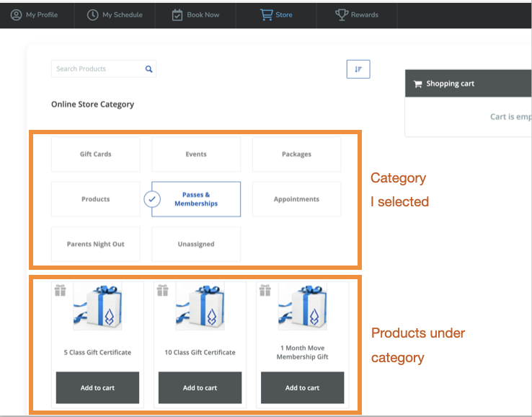The image size is (532, 417).
Task: Click gift icon on 5 Class Gift Certificate
Action: [x=61, y=289]
